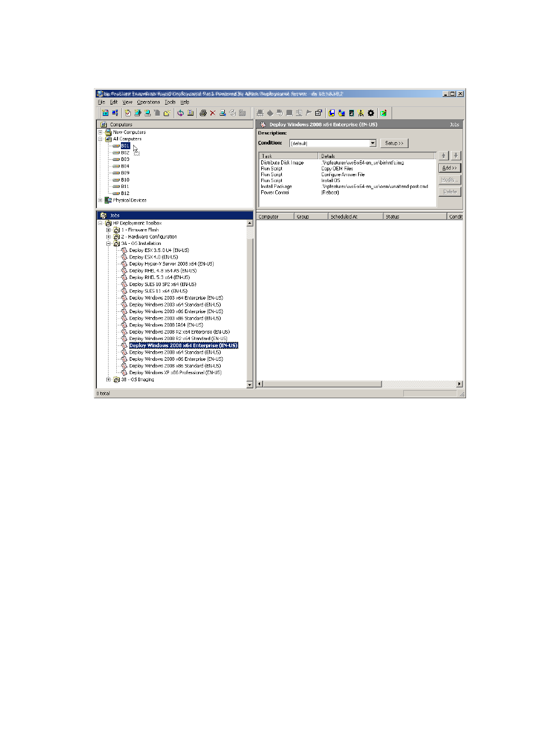Click the Computers pane header icon
This screenshot has width=560, height=746.
(104, 125)
